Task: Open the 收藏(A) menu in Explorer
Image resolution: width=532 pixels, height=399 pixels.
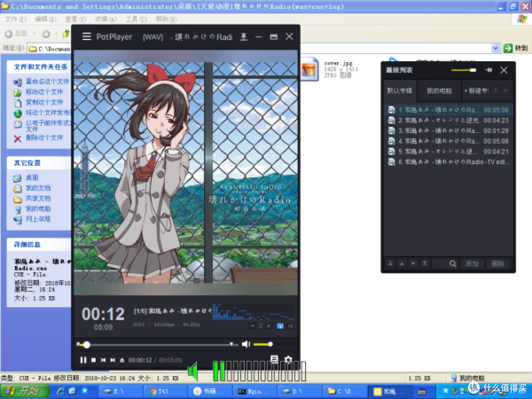Action: pos(106,19)
